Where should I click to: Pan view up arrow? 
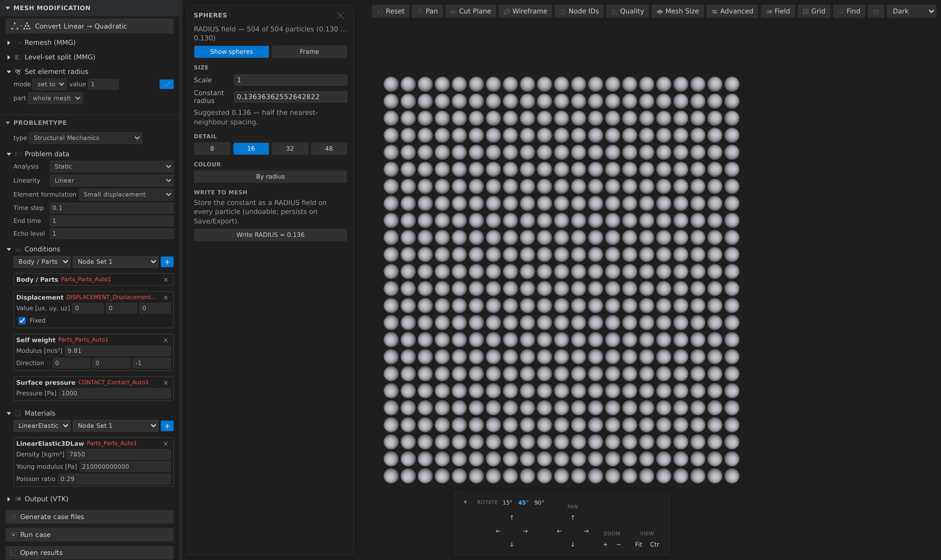pos(573,517)
